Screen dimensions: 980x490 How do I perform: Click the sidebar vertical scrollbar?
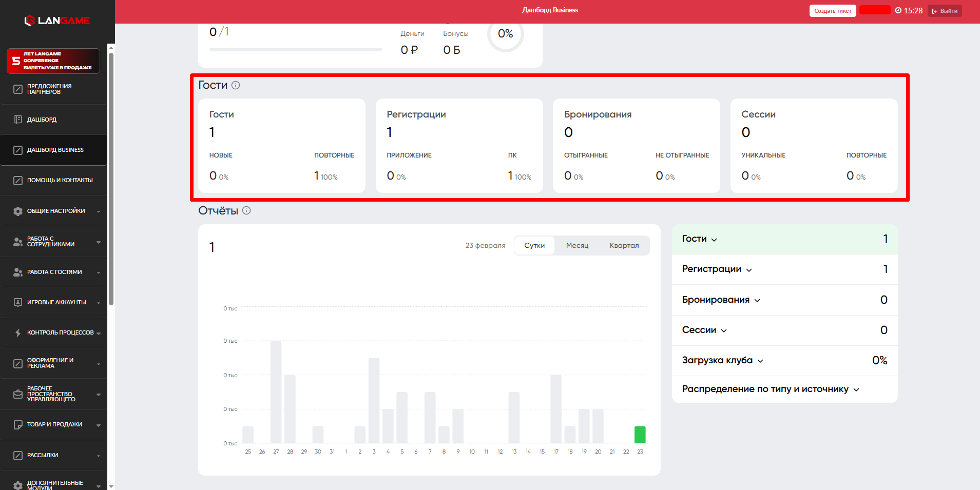(111, 180)
